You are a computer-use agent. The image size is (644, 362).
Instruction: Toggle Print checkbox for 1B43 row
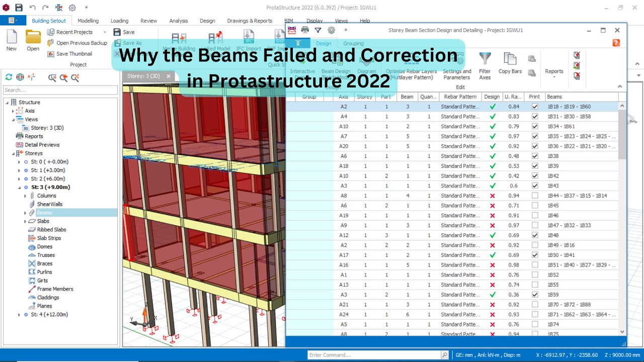point(535,186)
